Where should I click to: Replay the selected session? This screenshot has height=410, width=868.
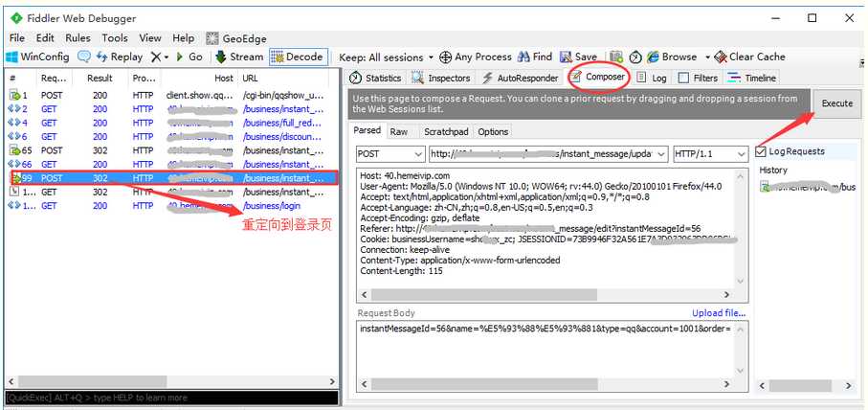pos(119,57)
